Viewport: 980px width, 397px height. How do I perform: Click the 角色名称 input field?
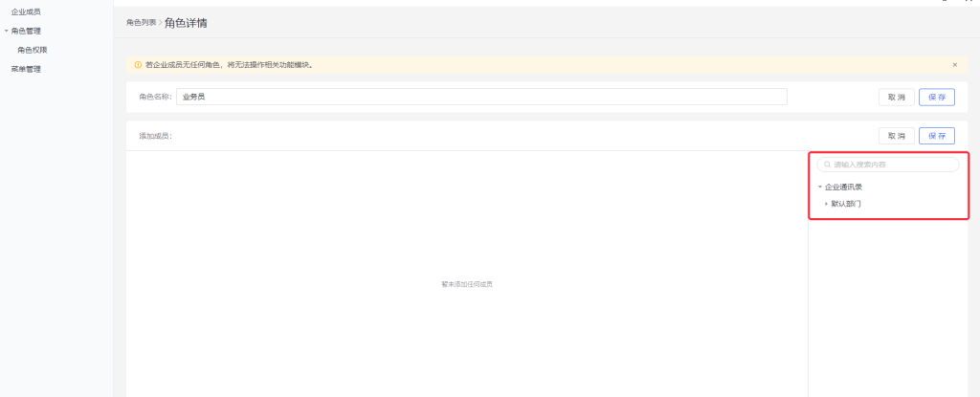pyautogui.click(x=481, y=97)
